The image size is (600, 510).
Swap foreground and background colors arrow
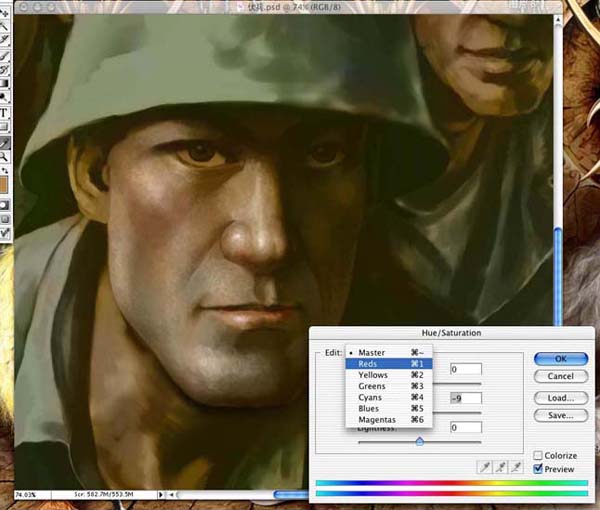(5, 170)
